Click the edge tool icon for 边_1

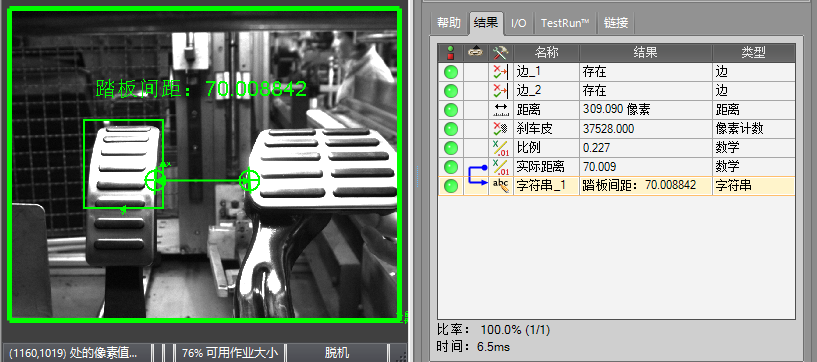click(x=501, y=72)
